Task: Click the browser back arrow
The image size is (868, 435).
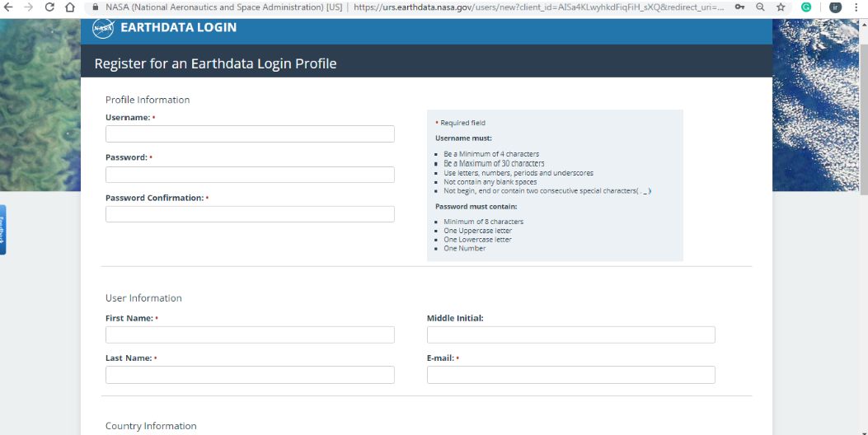Action: click(x=9, y=7)
